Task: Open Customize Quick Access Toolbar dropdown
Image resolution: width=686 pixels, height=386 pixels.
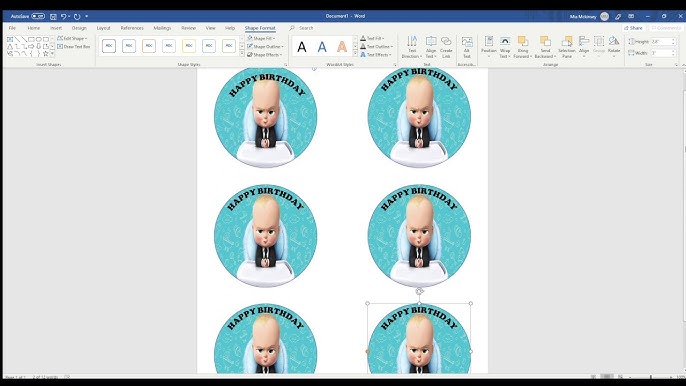Action: (87, 16)
